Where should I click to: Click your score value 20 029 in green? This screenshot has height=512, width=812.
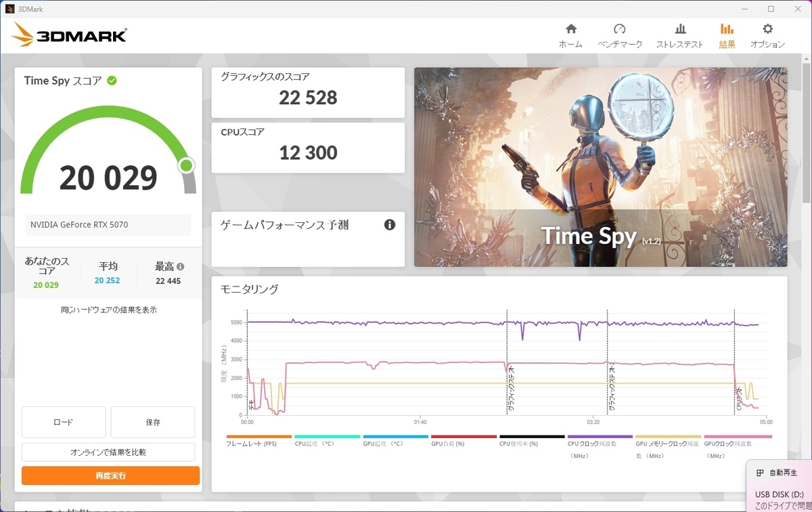46,285
